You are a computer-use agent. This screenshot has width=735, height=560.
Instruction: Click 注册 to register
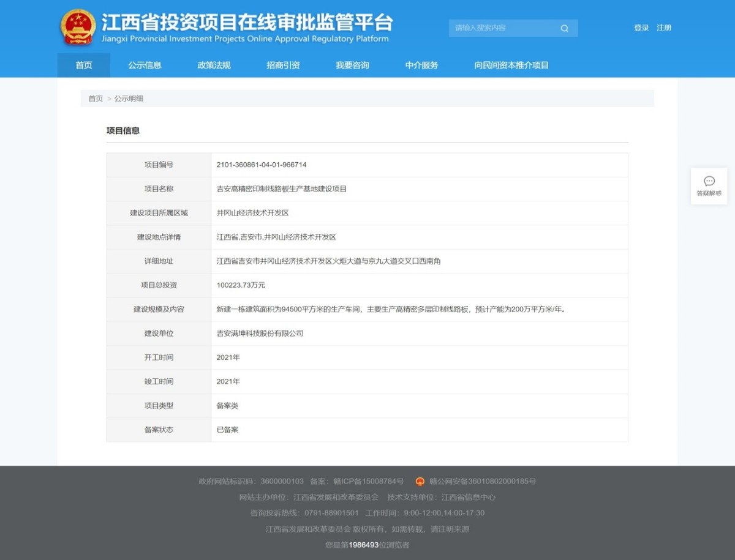[x=663, y=28]
